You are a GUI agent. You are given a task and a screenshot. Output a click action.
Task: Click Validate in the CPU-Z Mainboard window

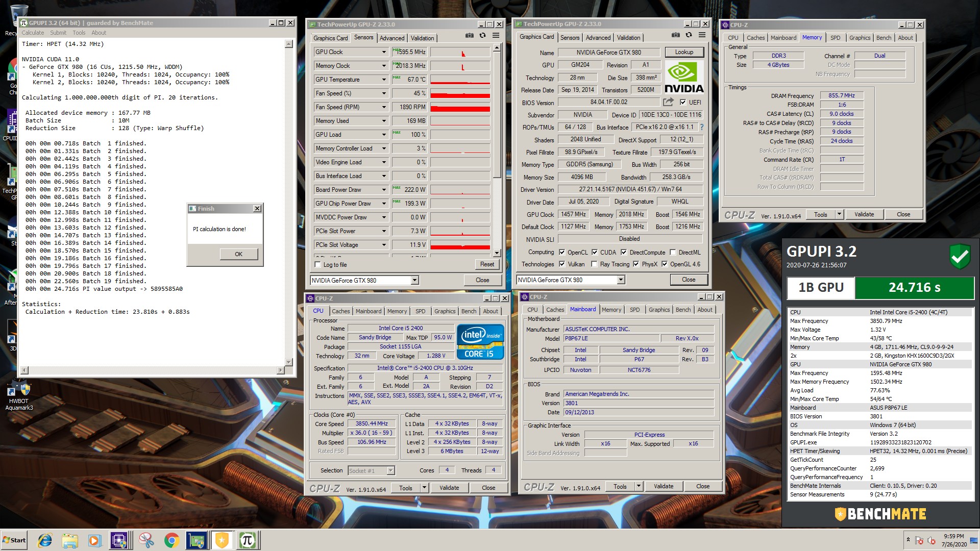[664, 486]
